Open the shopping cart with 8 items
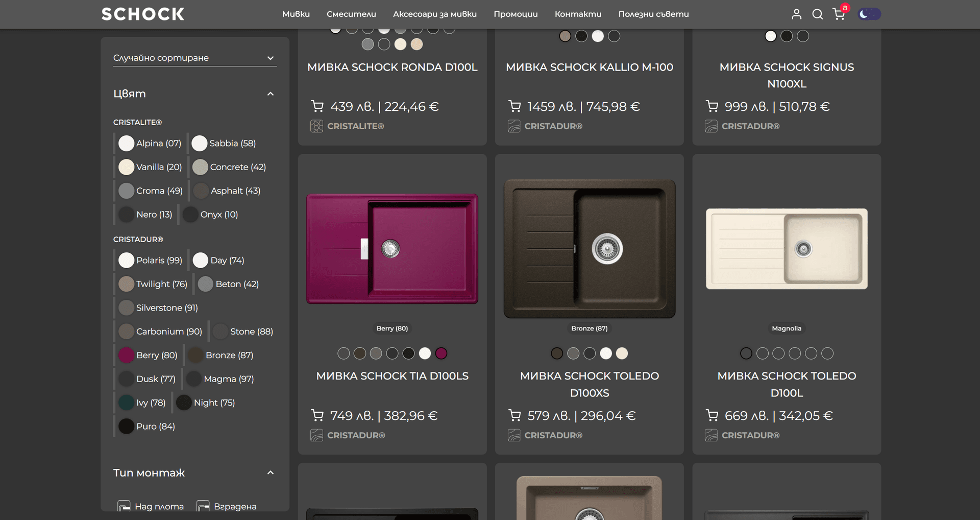The image size is (980, 520). coord(839,14)
